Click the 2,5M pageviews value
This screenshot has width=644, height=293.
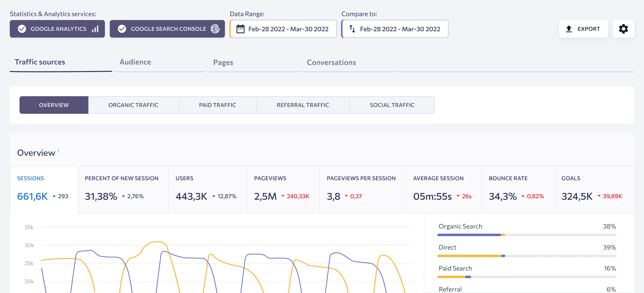pyautogui.click(x=265, y=196)
